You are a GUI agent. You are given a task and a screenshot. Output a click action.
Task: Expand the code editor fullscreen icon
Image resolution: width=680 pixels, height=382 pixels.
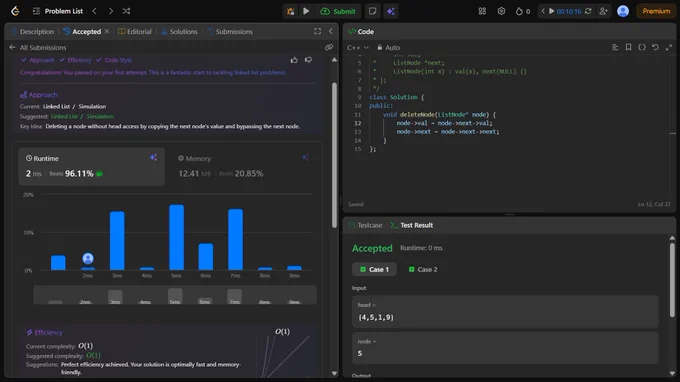669,47
